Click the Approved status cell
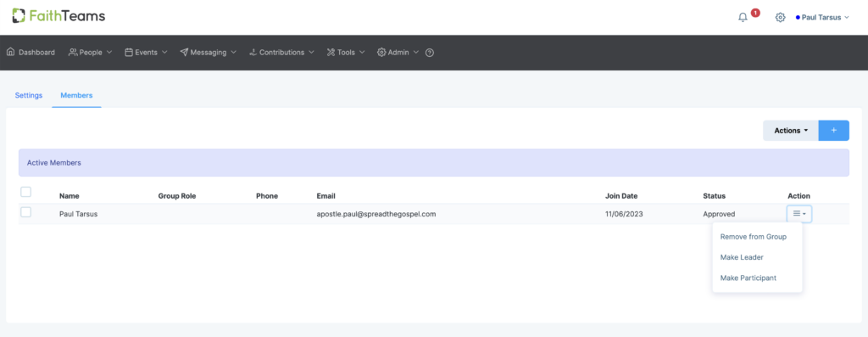This screenshot has width=868, height=337. coord(719,213)
